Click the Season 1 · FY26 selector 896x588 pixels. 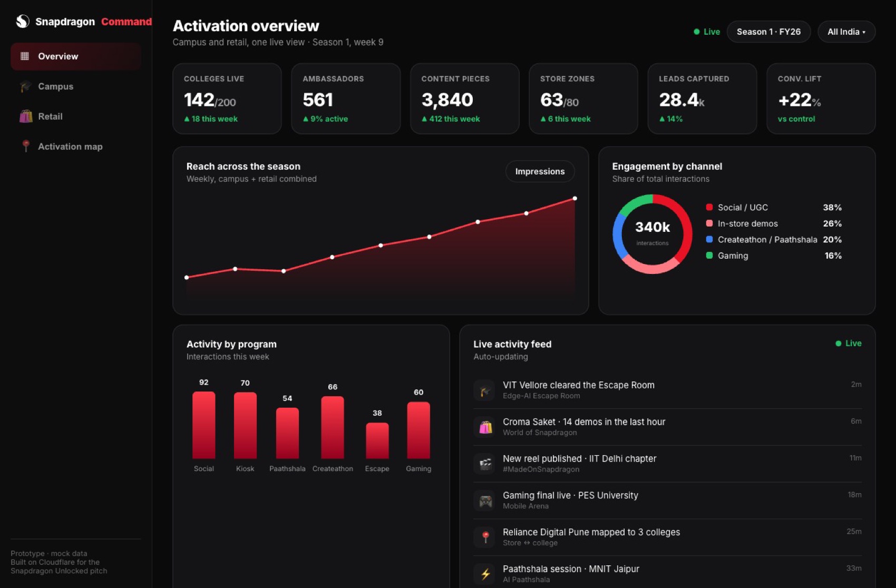click(768, 32)
